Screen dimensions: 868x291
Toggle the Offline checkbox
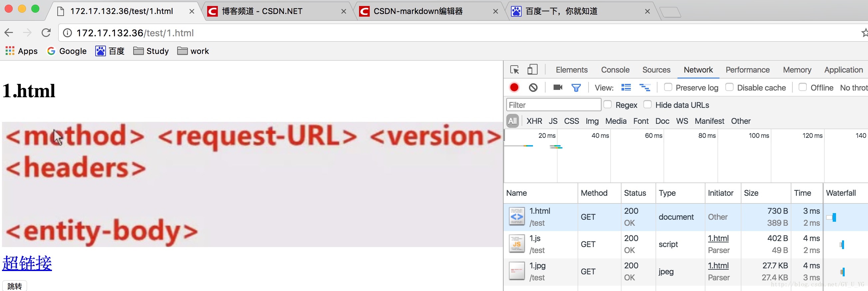point(803,87)
